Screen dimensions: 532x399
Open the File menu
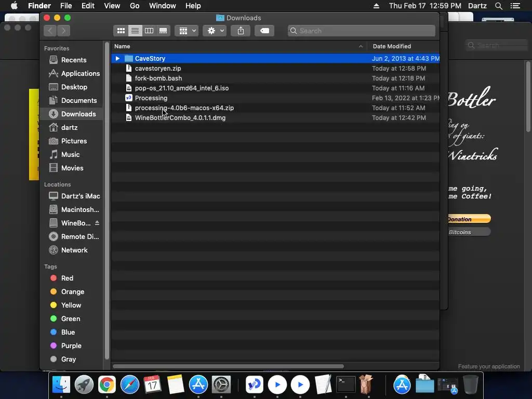66,6
